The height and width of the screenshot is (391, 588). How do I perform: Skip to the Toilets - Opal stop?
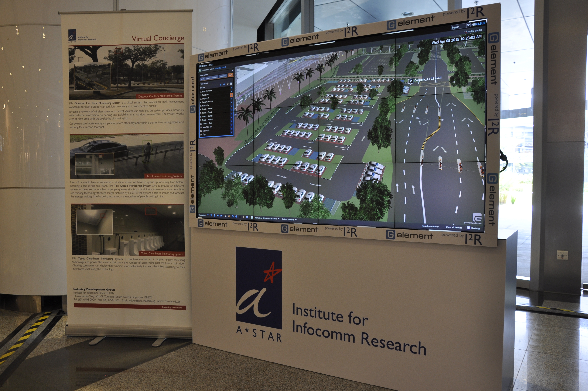click(x=231, y=125)
